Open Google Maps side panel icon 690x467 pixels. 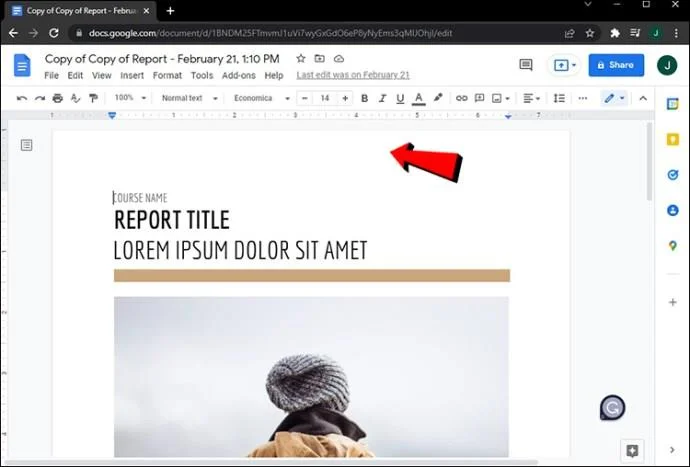tap(672, 246)
